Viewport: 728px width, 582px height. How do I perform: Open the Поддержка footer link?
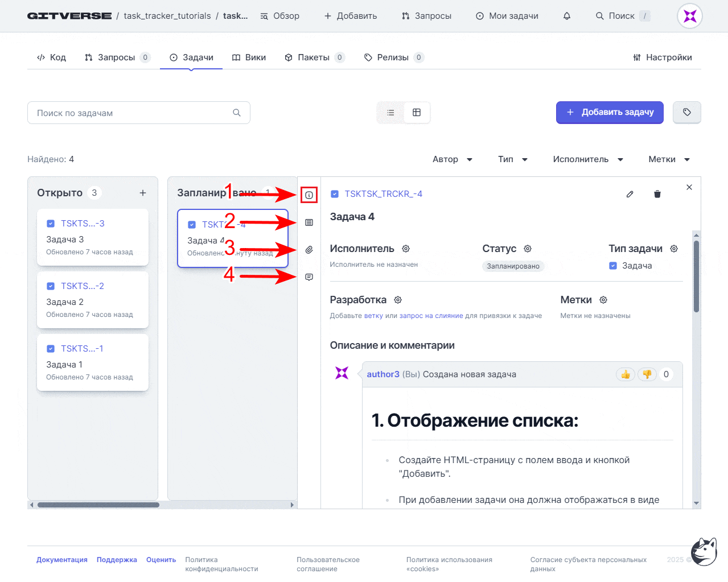tap(117, 560)
